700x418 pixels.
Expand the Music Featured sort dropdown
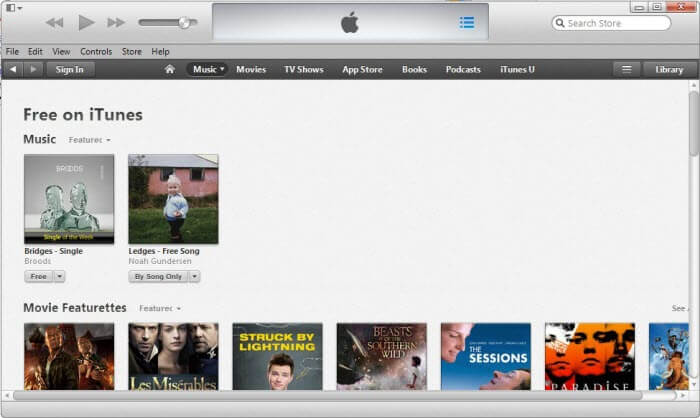[89, 140]
